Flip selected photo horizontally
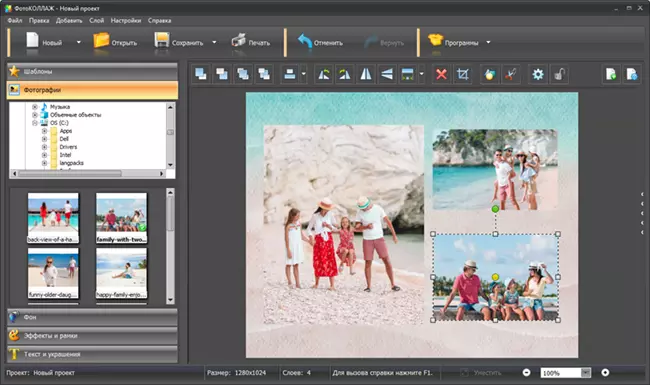Viewport: 650px width, 385px height. (366, 74)
